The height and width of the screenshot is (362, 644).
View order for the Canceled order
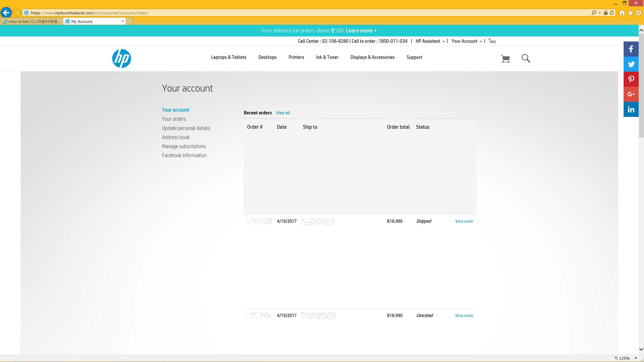click(464, 315)
